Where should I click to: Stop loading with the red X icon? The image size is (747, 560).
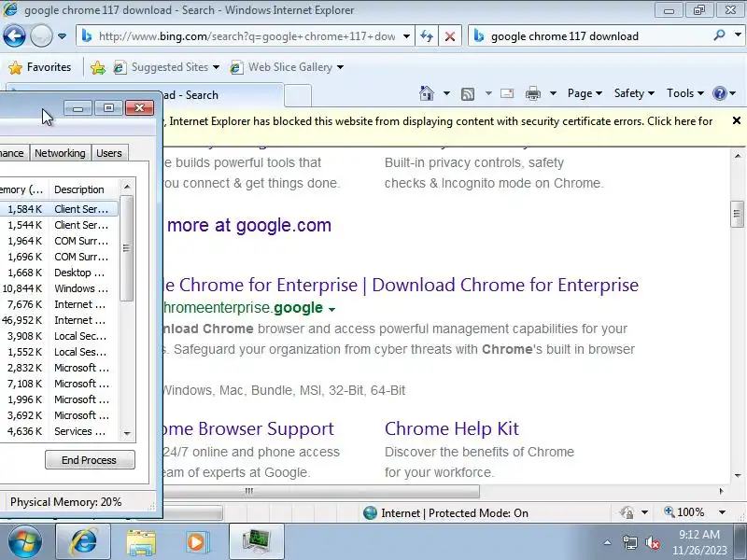tap(449, 36)
